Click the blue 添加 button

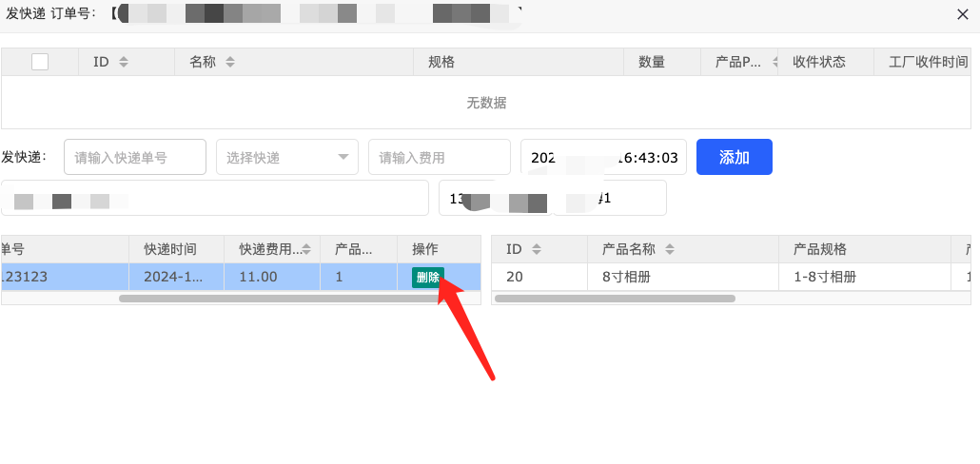pos(734,157)
